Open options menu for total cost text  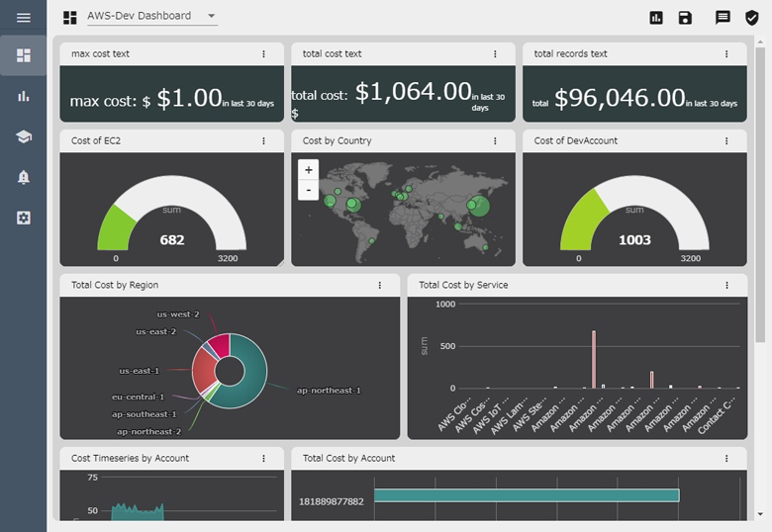495,54
